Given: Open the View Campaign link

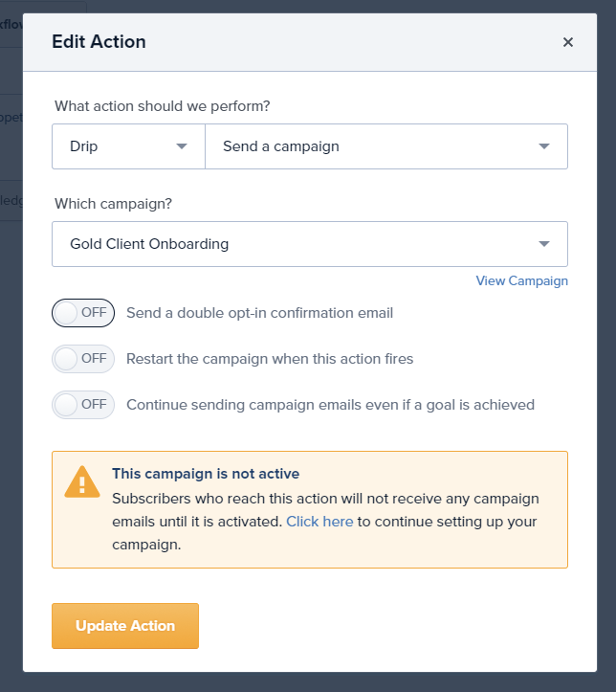Looking at the screenshot, I should click(521, 280).
